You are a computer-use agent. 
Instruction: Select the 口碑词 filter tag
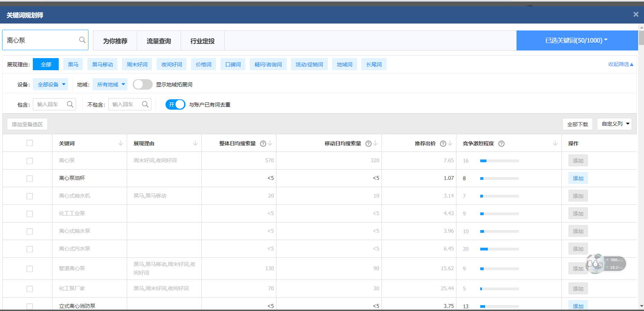click(233, 64)
